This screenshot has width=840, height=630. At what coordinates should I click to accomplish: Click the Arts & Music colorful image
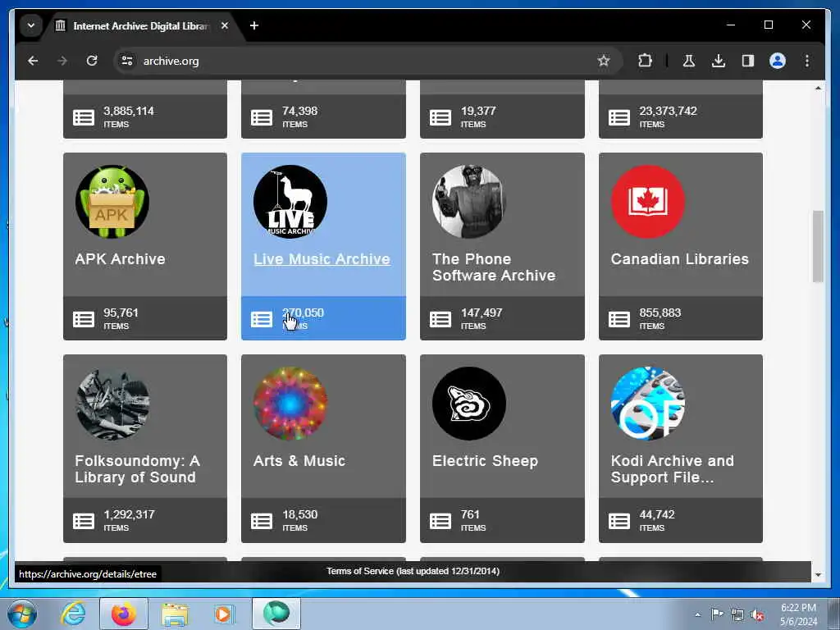pos(290,404)
